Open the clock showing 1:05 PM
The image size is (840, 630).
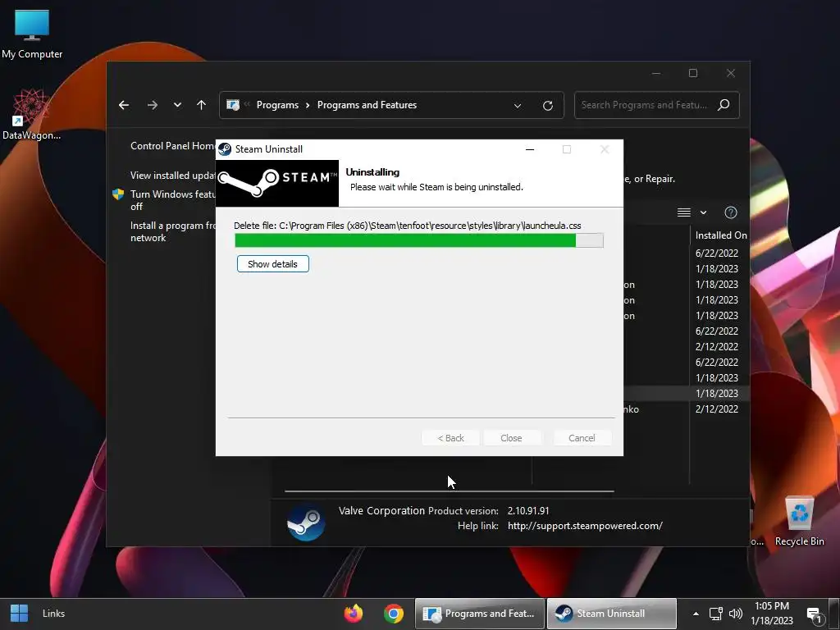click(771, 614)
